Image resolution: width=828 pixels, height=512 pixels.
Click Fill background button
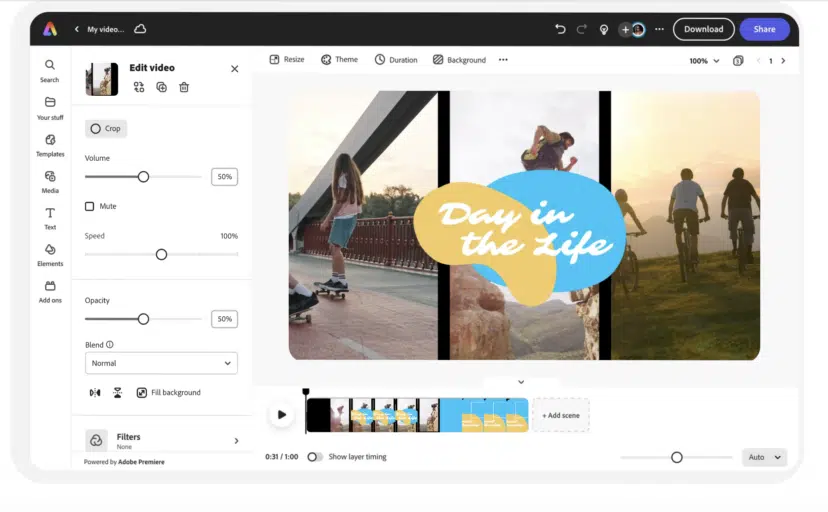[x=169, y=392]
